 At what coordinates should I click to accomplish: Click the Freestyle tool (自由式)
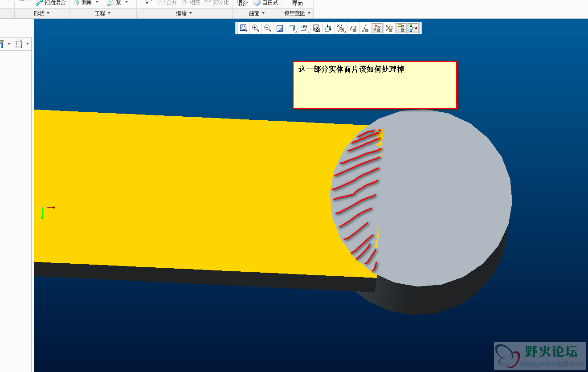click(266, 3)
